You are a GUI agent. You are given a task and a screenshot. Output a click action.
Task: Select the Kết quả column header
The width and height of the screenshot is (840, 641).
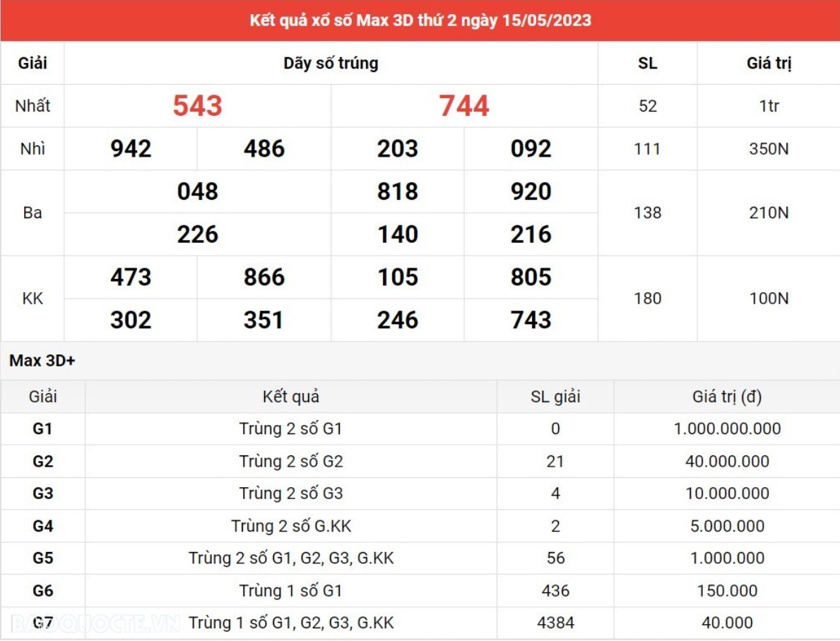(290, 397)
